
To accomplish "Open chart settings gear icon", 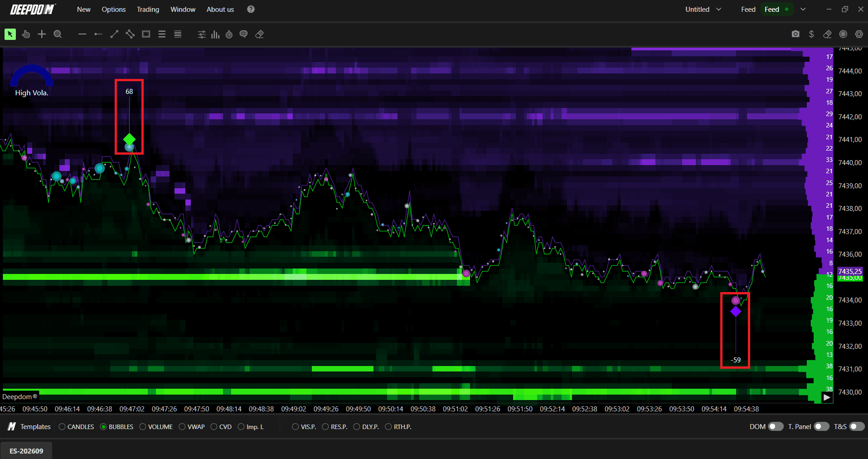I will click(859, 34).
